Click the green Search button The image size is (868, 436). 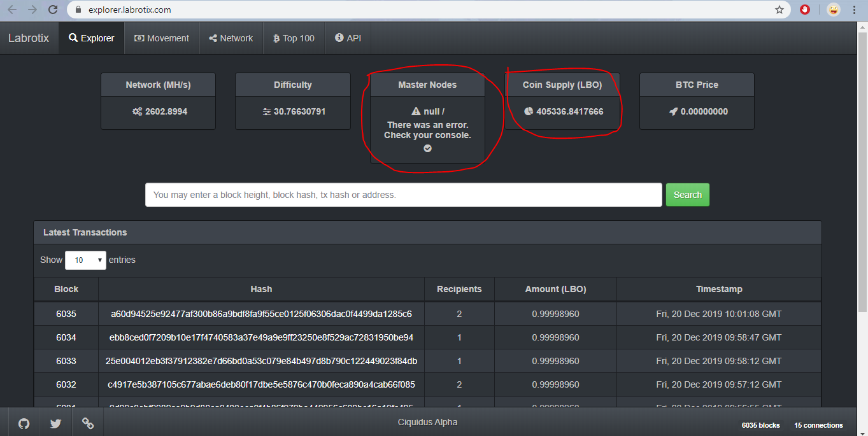click(688, 195)
